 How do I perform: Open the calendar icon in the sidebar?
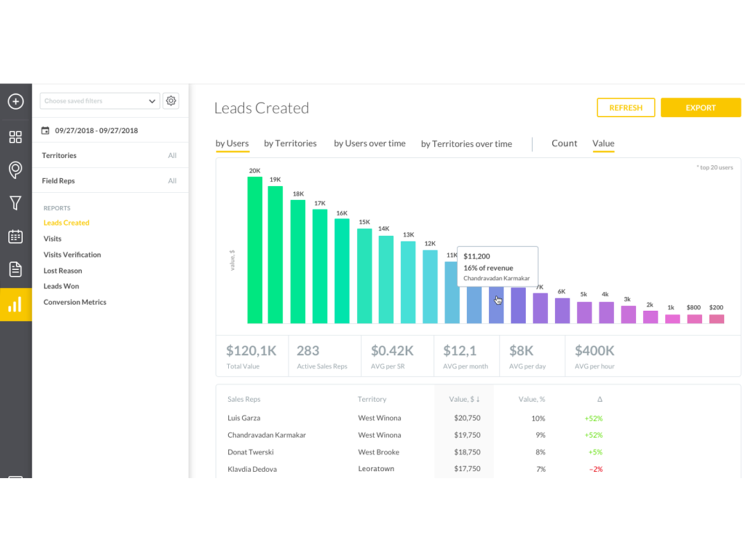(x=16, y=237)
